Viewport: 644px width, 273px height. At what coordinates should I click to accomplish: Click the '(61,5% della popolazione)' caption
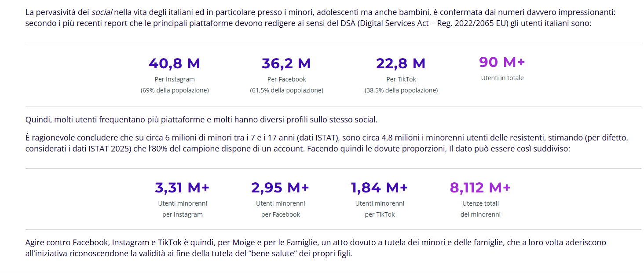click(x=286, y=90)
